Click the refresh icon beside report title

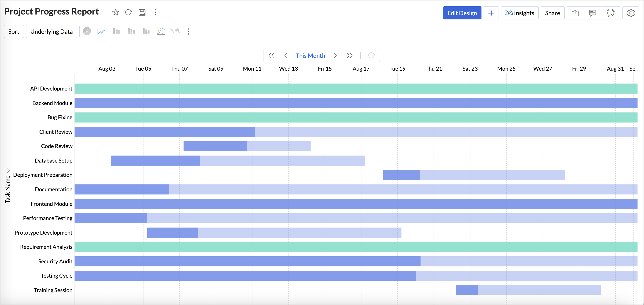click(129, 12)
